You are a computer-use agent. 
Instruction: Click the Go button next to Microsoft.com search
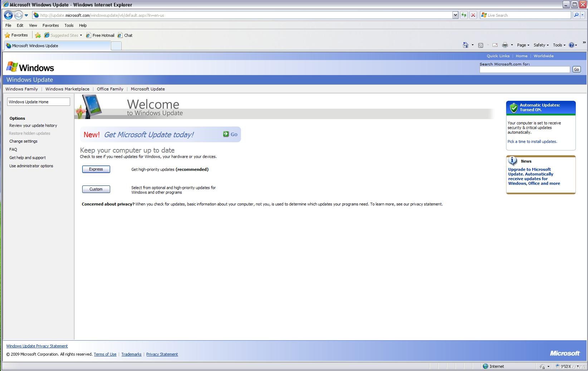(x=576, y=69)
